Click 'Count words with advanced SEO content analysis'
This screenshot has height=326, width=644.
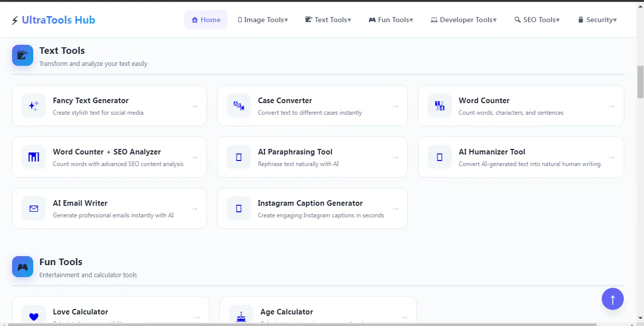pyautogui.click(x=118, y=164)
